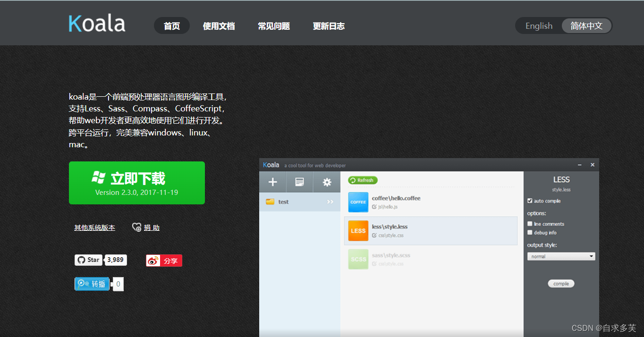Click the Windows logo on the download button
Viewport: 644px width, 337px height.
(99, 177)
